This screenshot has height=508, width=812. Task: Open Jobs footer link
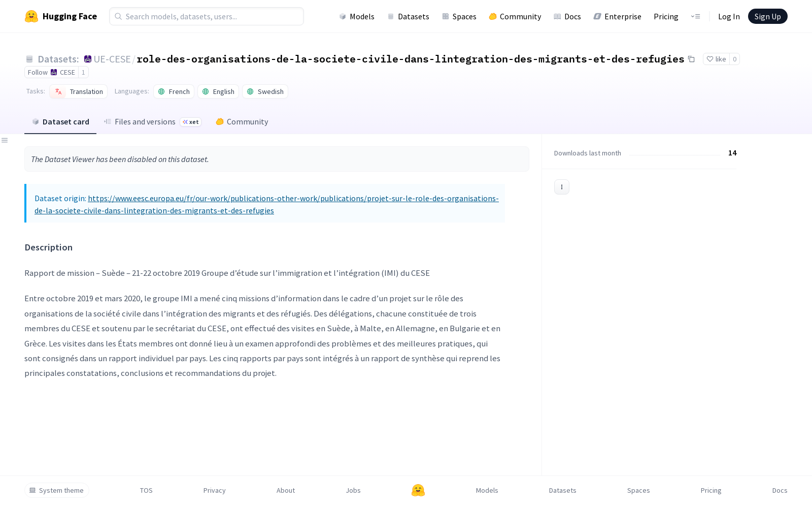click(x=353, y=490)
